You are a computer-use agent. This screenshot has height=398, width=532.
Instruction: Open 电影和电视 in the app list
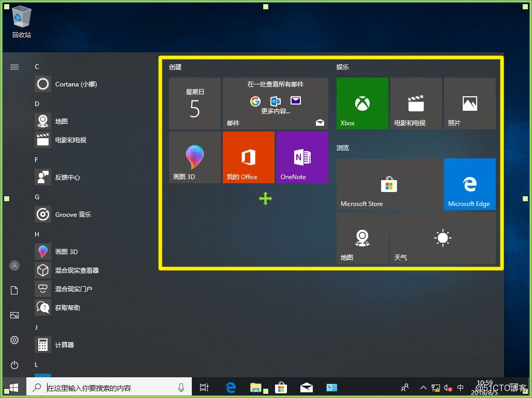pos(60,140)
